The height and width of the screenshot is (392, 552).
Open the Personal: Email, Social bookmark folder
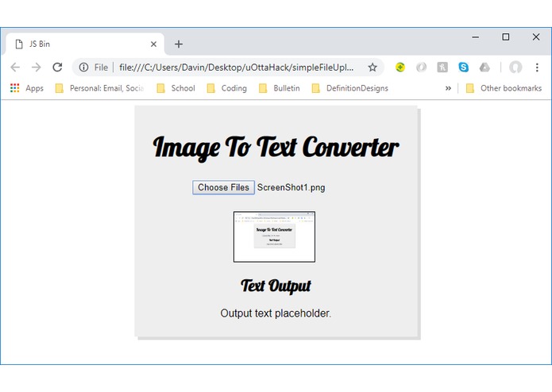point(99,88)
